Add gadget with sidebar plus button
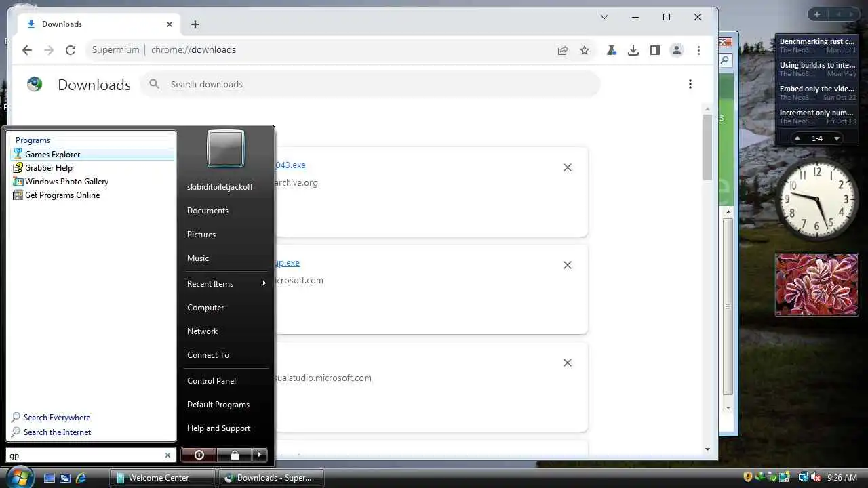 tap(817, 14)
